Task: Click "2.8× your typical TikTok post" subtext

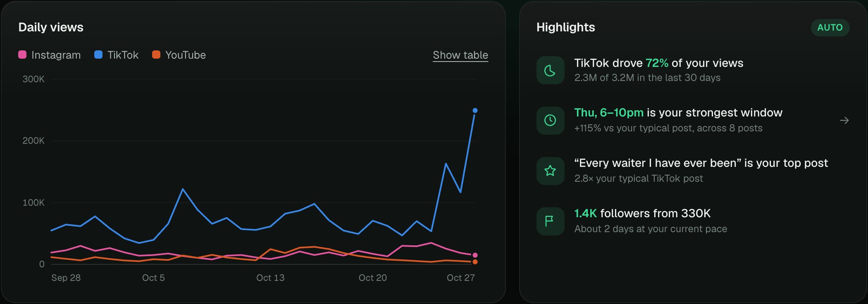Action: pos(639,178)
